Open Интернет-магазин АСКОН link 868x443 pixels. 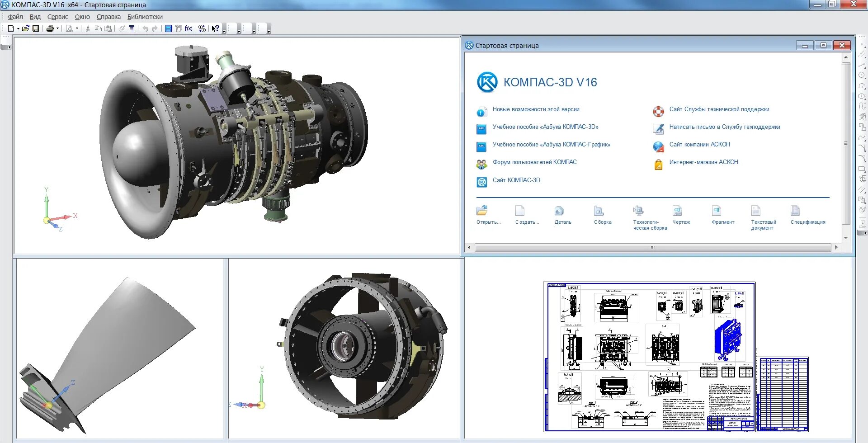tap(703, 162)
